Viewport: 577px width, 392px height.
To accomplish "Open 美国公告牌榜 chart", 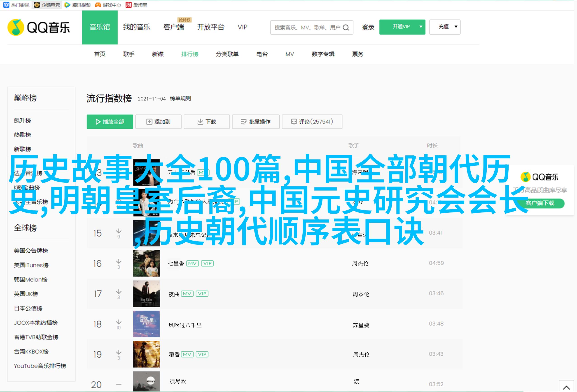I will [31, 251].
